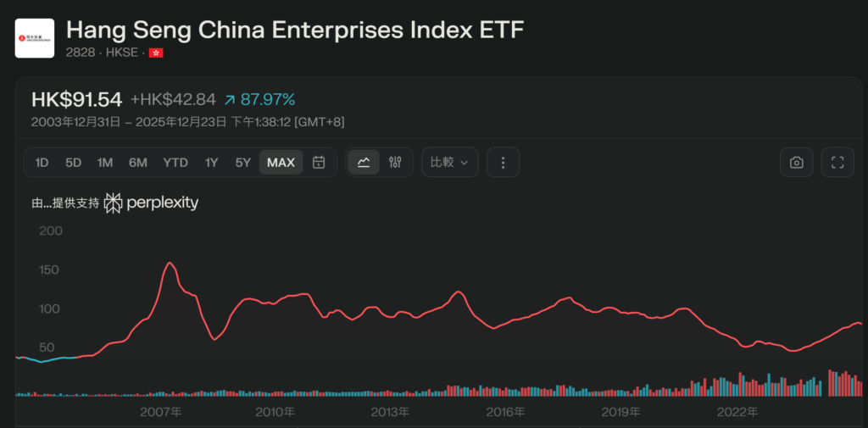Viewport: 868px width, 428px height.
Task: Open the three-dot more options menu
Action: tap(503, 163)
